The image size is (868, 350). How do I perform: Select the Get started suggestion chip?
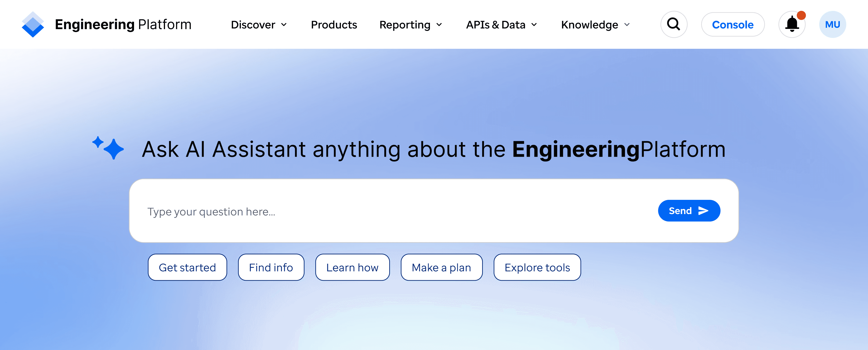click(x=187, y=267)
